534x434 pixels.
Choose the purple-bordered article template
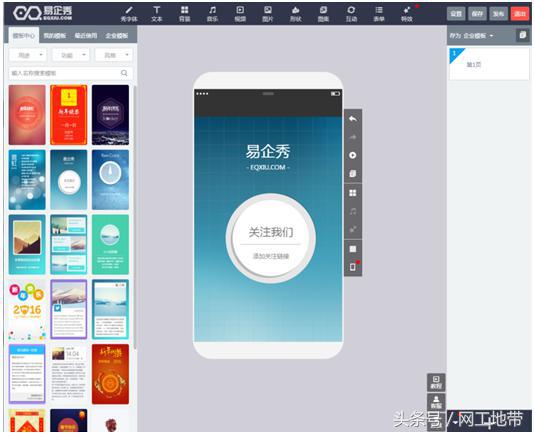tap(68, 309)
